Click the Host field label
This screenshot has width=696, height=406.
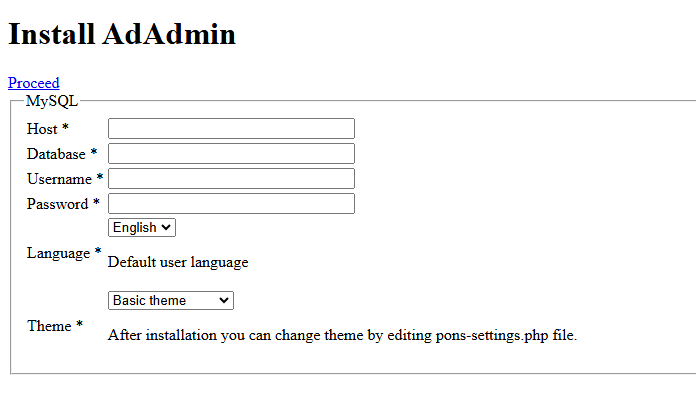tap(42, 129)
